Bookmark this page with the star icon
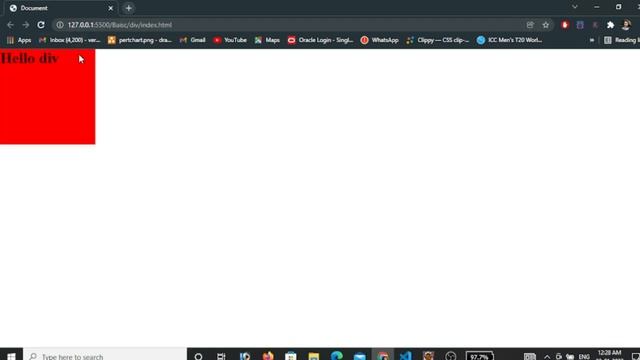Screen dimensions: 640x360 tap(546, 25)
